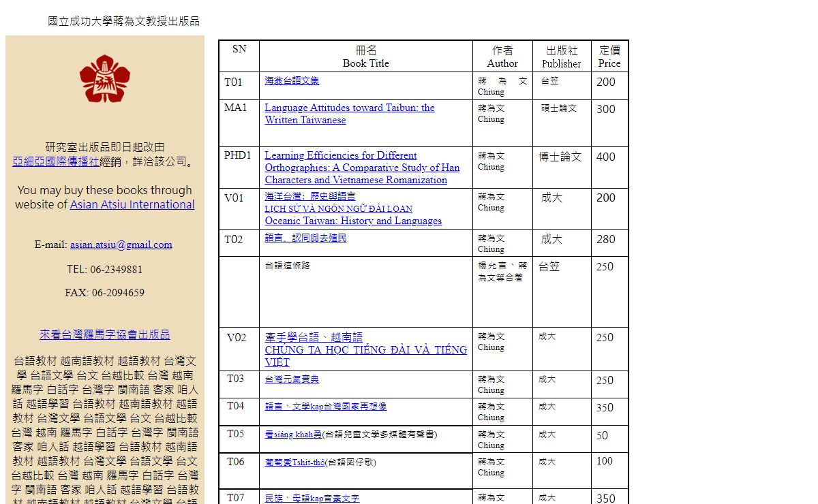The image size is (818, 504).
Task: Open the 民族、母語kap音素文字 link
Action: [x=312, y=498]
